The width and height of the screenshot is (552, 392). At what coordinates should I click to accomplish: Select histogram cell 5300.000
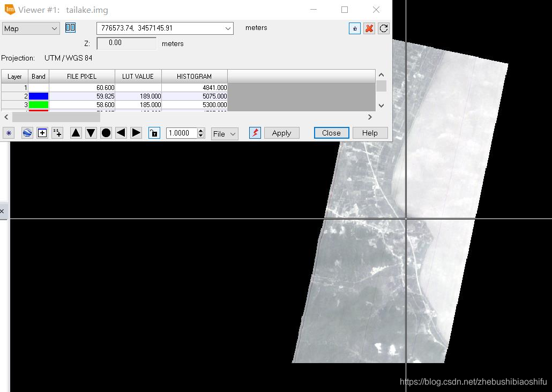(x=195, y=105)
